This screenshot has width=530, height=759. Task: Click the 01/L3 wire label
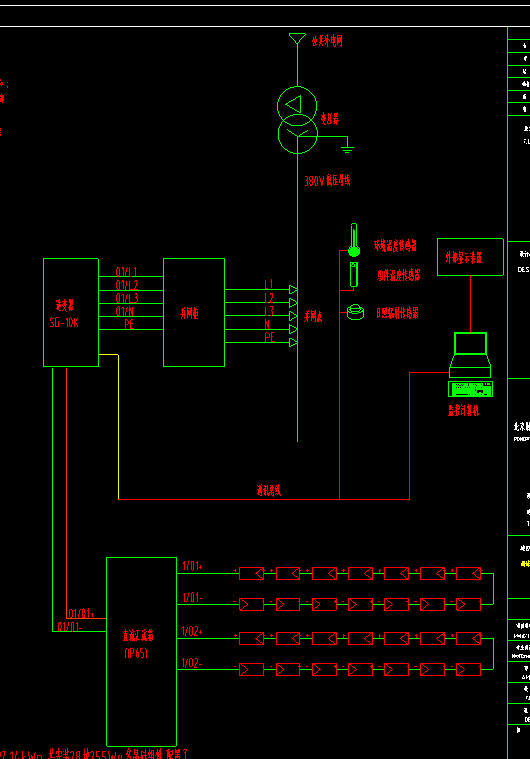pos(127,298)
